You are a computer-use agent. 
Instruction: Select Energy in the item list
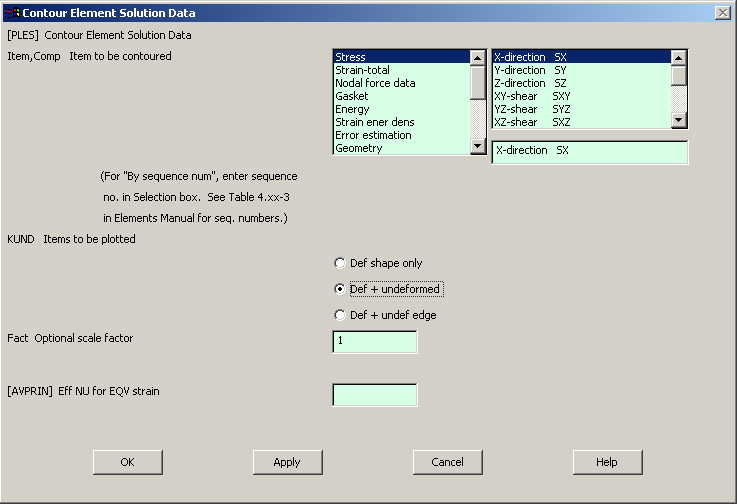point(402,109)
